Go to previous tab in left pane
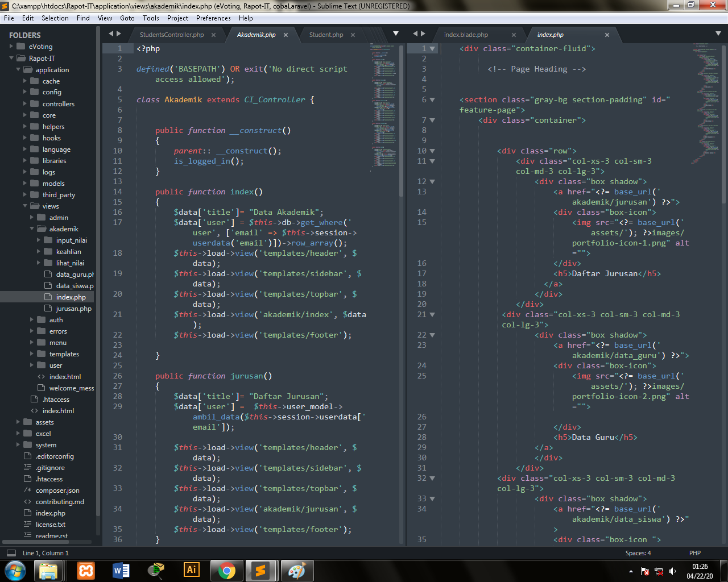 coord(111,34)
